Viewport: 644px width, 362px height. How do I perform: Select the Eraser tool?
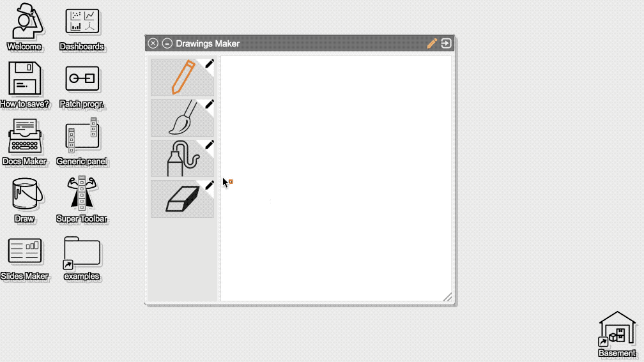pyautogui.click(x=182, y=199)
